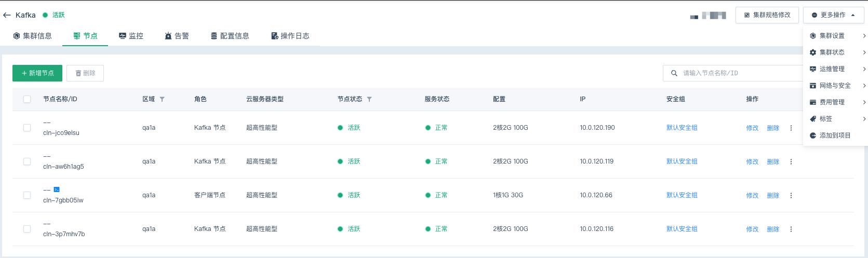The width and height of the screenshot is (868, 258).
Task: Check the box for client node cln-7gbb05iw
Action: pos(27,195)
